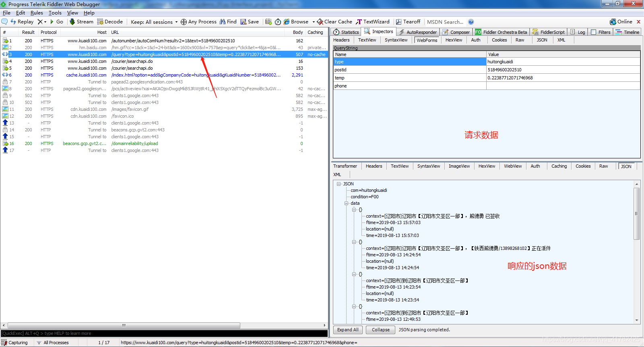This screenshot has height=347, width=644.
Task: Select the response Transformer tab
Action: 345,166
